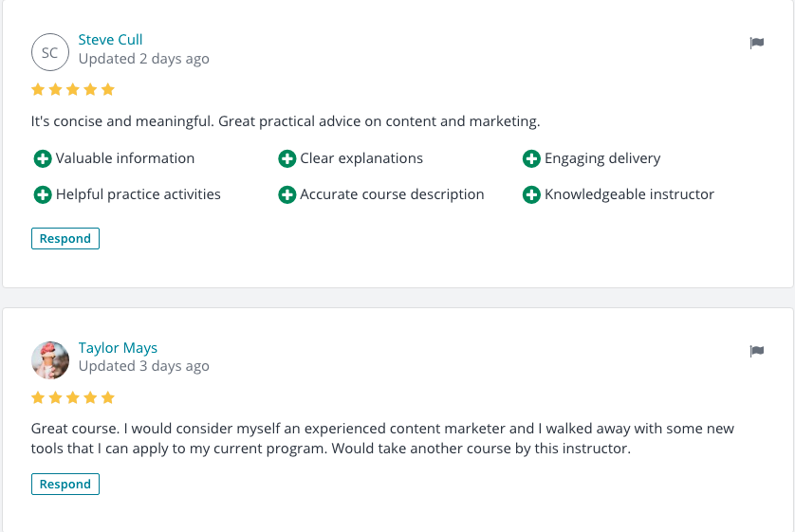This screenshot has width=795, height=532.
Task: Click the Knowledgeable instructor plus icon
Action: point(531,194)
